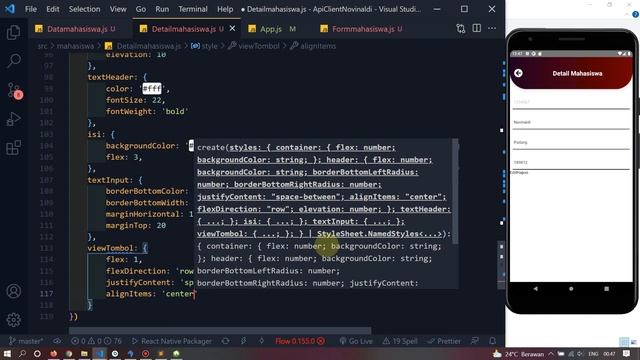Open the File menu
Viewport: 640px width, 360px height.
click(31, 9)
